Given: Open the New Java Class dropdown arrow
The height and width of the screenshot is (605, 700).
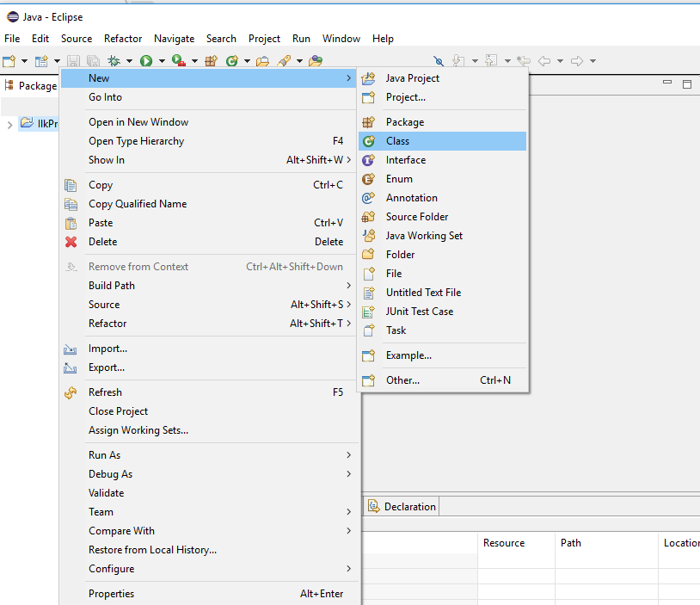Looking at the screenshot, I should pyautogui.click(x=247, y=61).
